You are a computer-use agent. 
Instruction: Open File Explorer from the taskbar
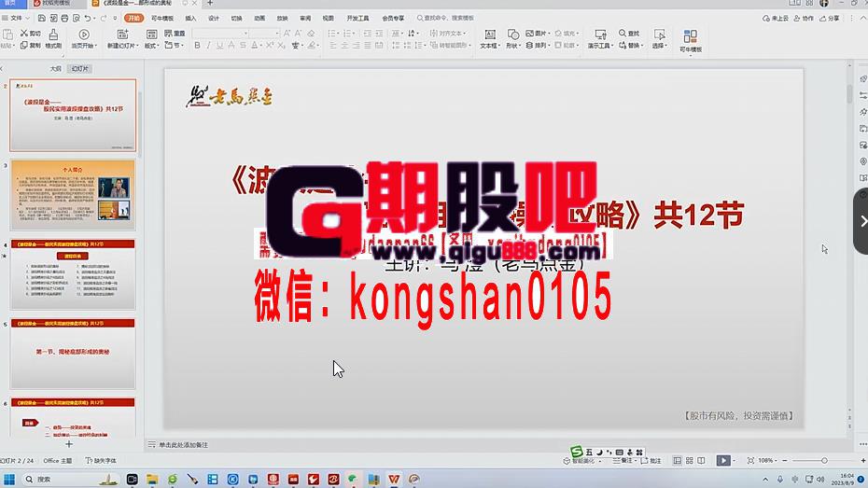(152, 480)
